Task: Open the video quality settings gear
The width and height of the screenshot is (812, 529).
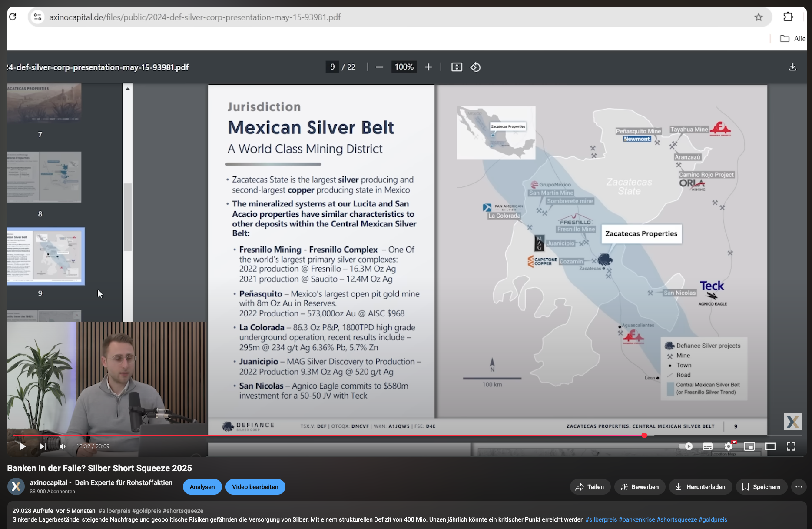Action: click(x=728, y=446)
